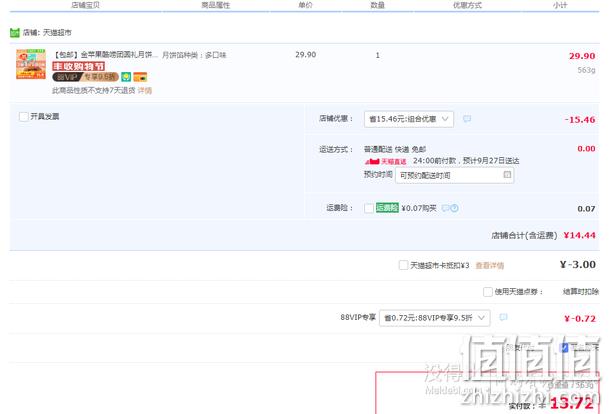Screen dimensions: 610x414
Task: Click chat icon beside freight insurance price
Action: [x=445, y=208]
